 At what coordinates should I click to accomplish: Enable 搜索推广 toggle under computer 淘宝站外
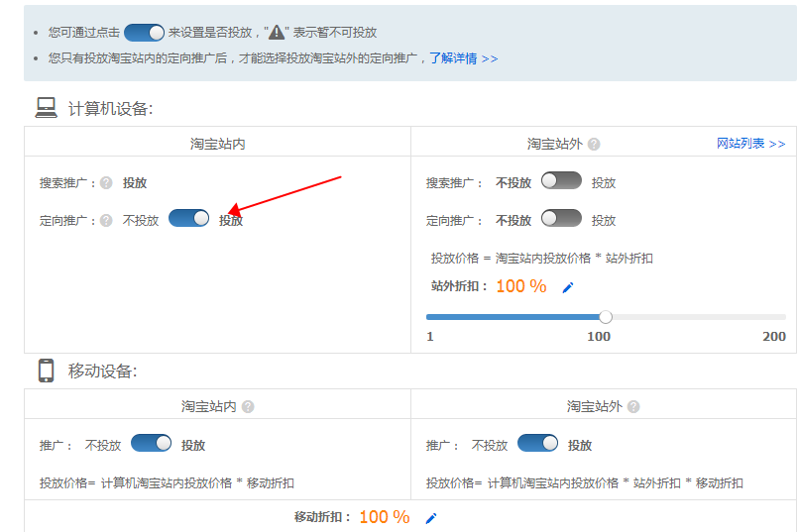pyautogui.click(x=561, y=181)
